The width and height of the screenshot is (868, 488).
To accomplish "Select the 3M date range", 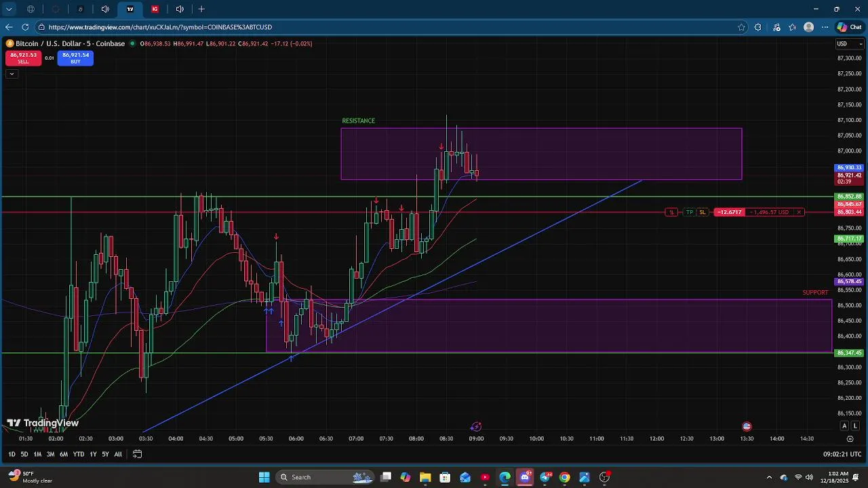I will (x=50, y=454).
